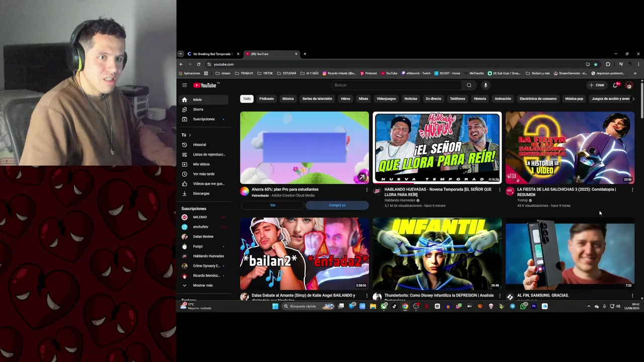
Task: Open the YouTube account avatar menu
Action: 628,85
